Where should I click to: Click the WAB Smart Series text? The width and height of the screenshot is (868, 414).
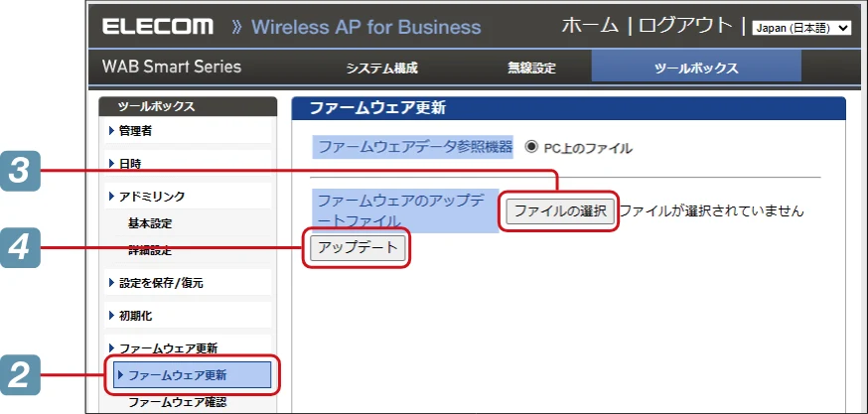172,67
